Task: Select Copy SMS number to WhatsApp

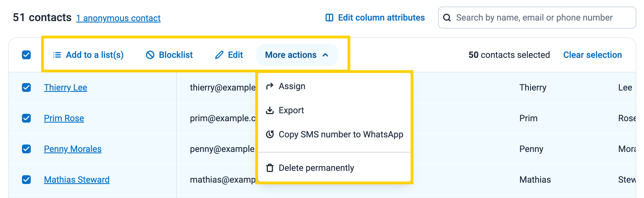Action: coord(334,134)
